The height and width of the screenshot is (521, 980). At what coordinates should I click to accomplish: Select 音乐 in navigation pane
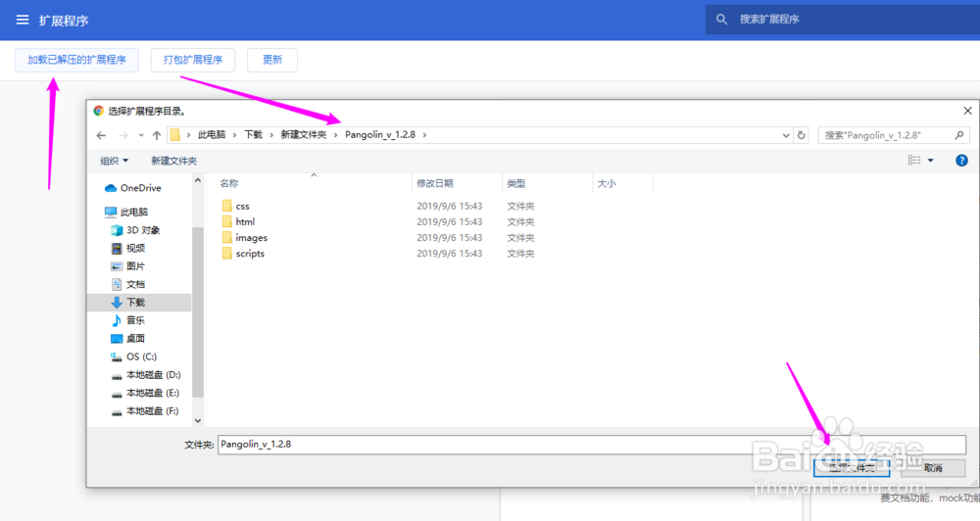(128, 320)
